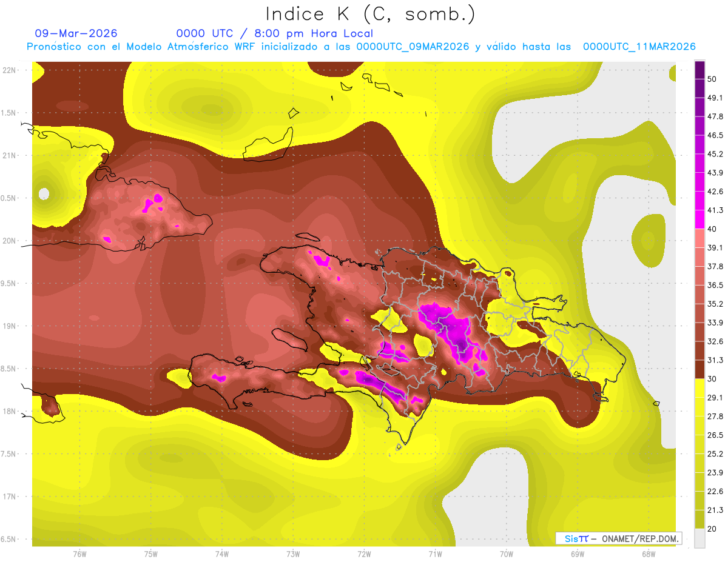Screen dimensions: 728x562
Task: Click the colorbar value '37.8'
Action: pos(715,267)
